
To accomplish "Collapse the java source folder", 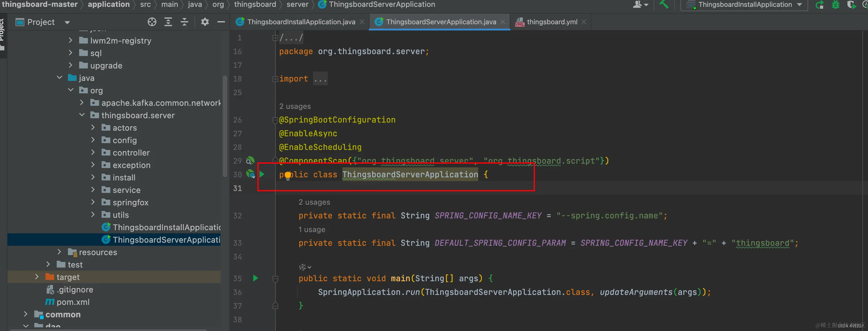I will click(59, 78).
